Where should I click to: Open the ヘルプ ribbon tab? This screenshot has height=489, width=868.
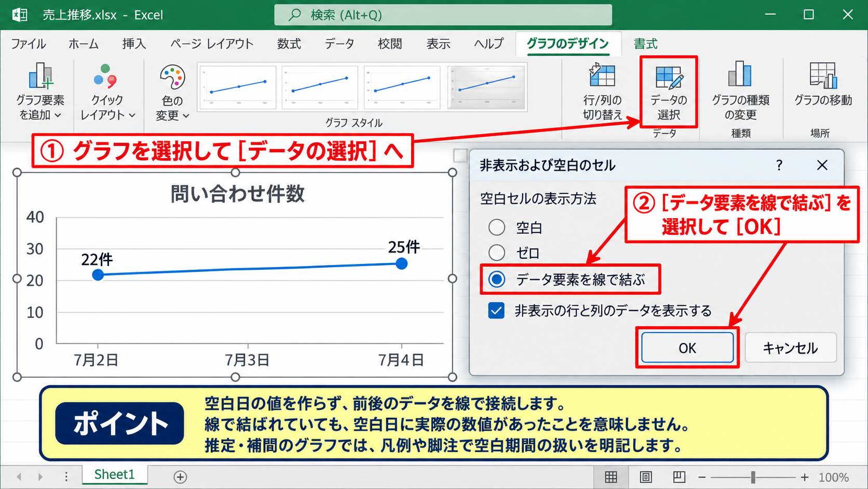pos(489,44)
